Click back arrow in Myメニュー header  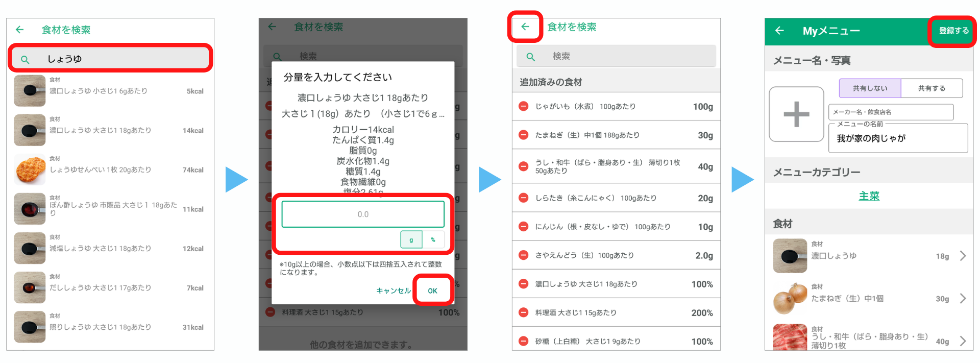click(x=779, y=31)
